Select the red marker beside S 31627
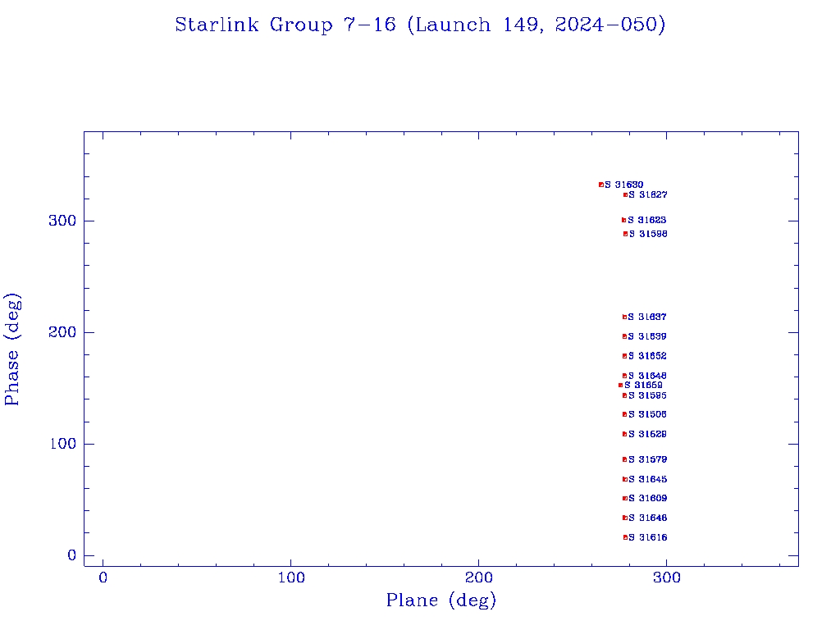Viewport: 840px width, 630px height. pyautogui.click(x=625, y=194)
